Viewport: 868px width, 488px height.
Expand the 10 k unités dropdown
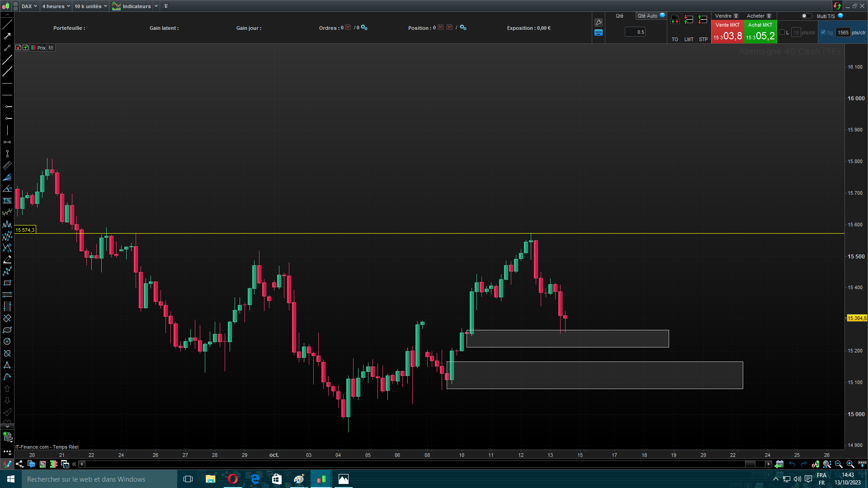90,6
